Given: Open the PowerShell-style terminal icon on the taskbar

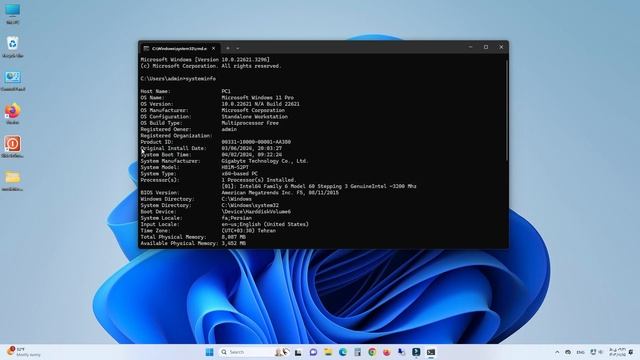Looking at the screenshot, I should tap(416, 352).
